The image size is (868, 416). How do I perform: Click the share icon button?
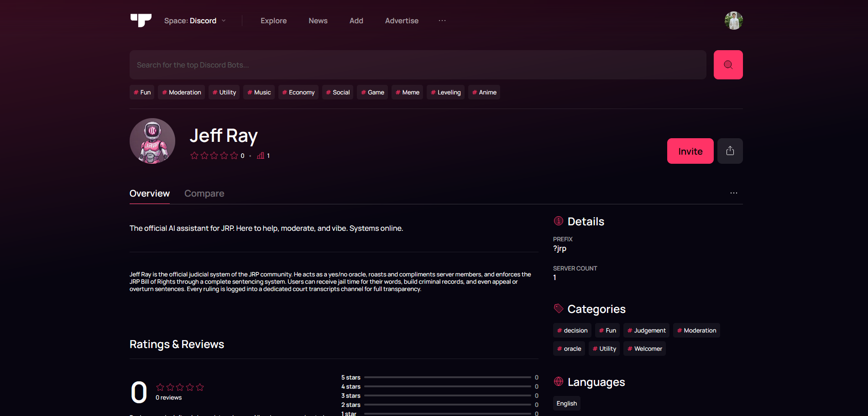point(730,151)
